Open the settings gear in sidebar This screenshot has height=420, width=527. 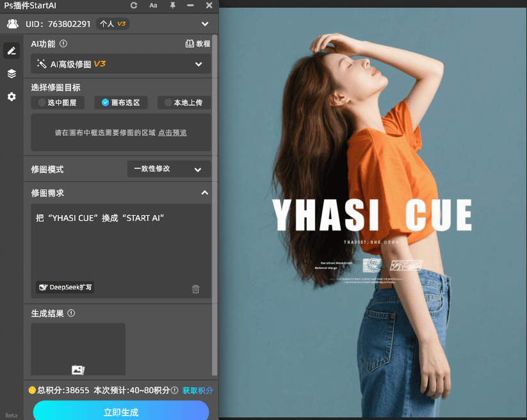[12, 97]
